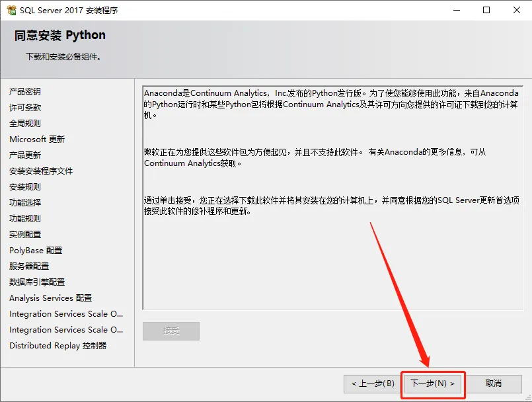
Task: Click the Anaconda license text box
Action: tap(333, 198)
